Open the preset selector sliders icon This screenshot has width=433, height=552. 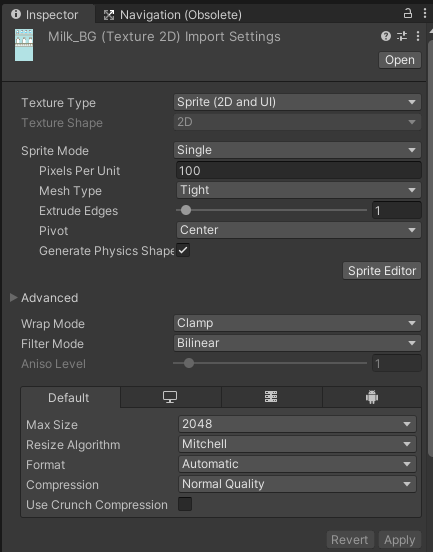(402, 36)
